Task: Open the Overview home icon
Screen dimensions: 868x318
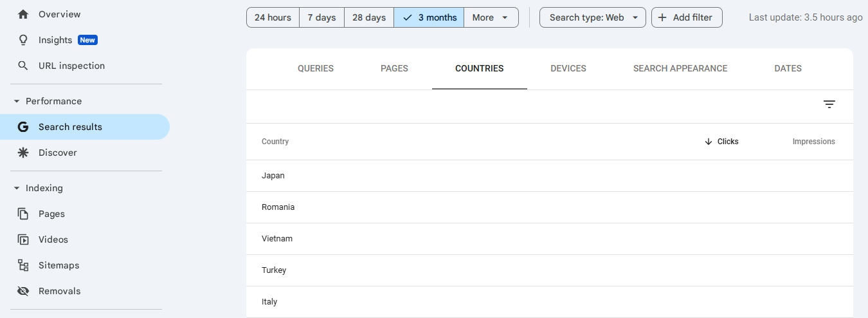Action: click(23, 14)
